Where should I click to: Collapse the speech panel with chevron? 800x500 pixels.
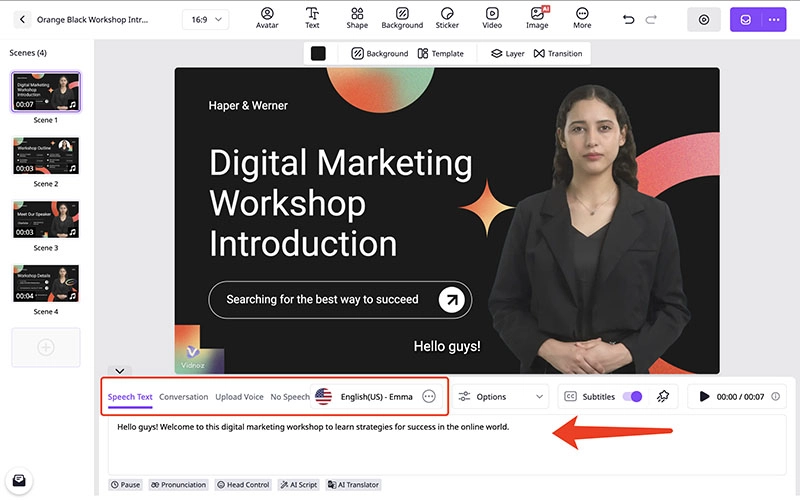point(118,371)
